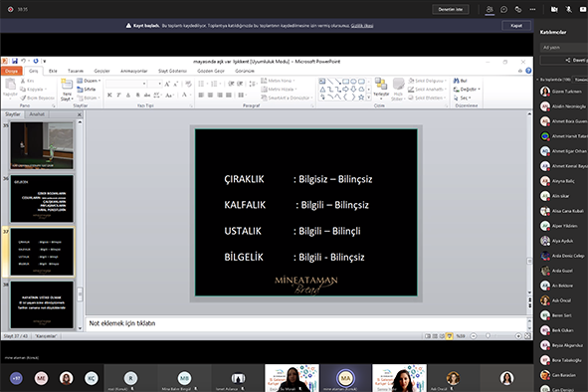Select the right arrow shape in the gallery
Image resolution: width=588 pixels, height=392 pixels.
coord(345,89)
